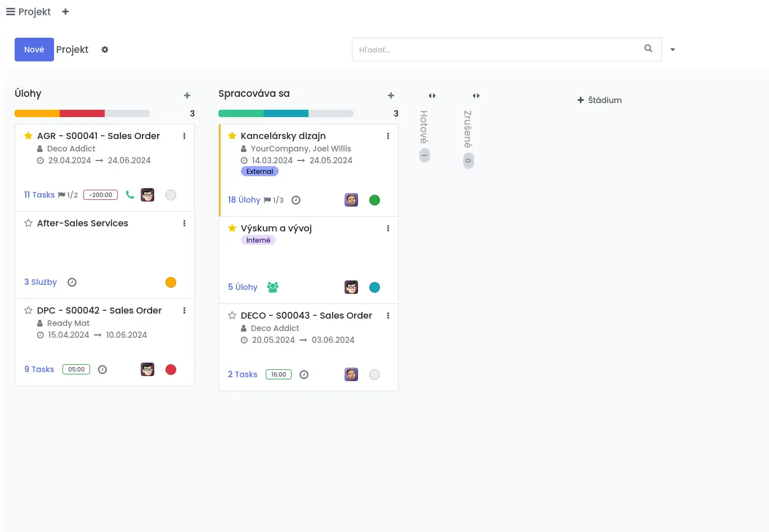Open the 5 Úlohy link
The width and height of the screenshot is (769, 532).
tap(243, 287)
